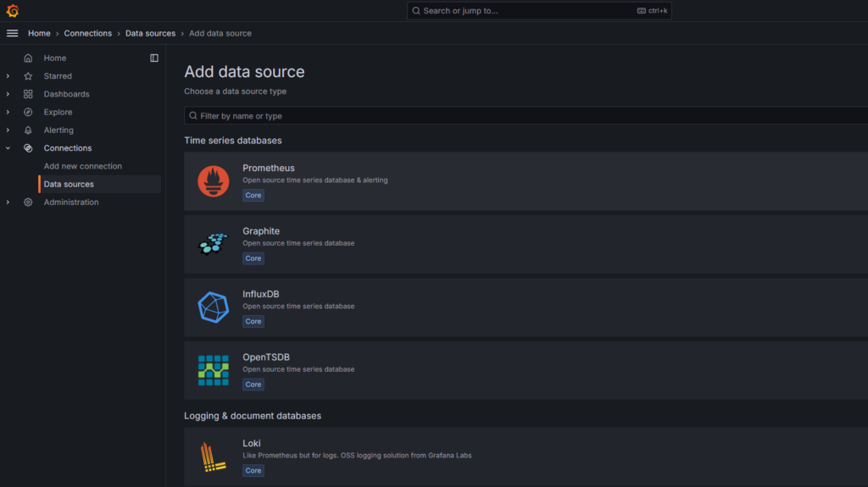Click the Grafana logo icon

12,10
